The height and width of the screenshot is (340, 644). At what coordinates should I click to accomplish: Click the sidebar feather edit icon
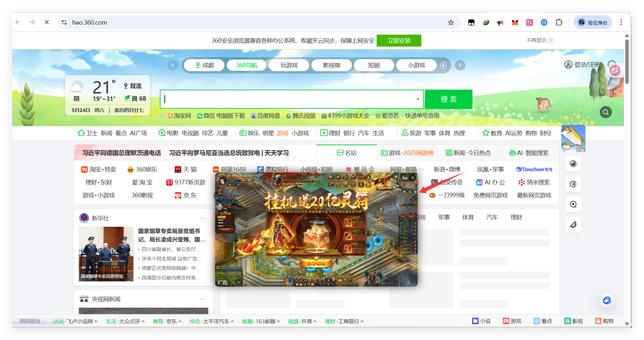click(573, 225)
